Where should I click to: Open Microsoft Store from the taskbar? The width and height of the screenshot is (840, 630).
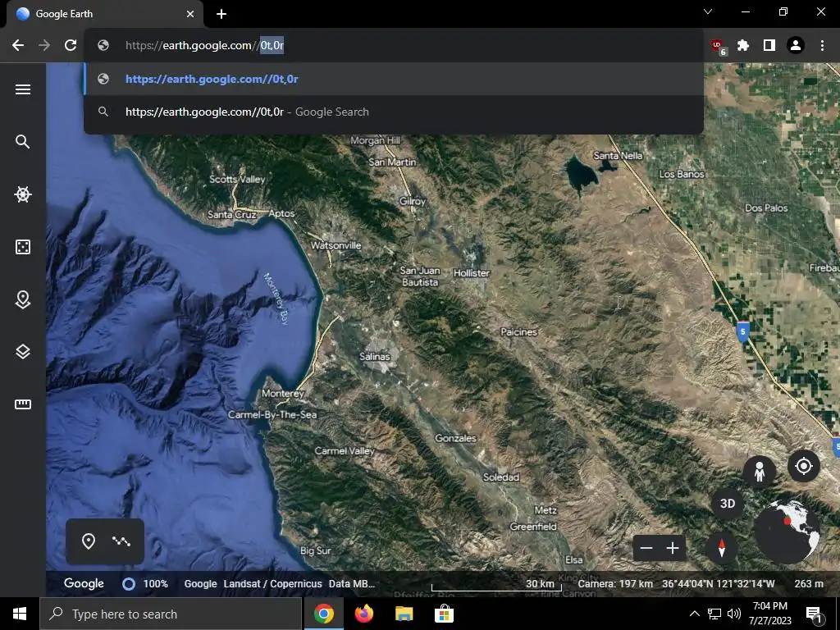[444, 614]
